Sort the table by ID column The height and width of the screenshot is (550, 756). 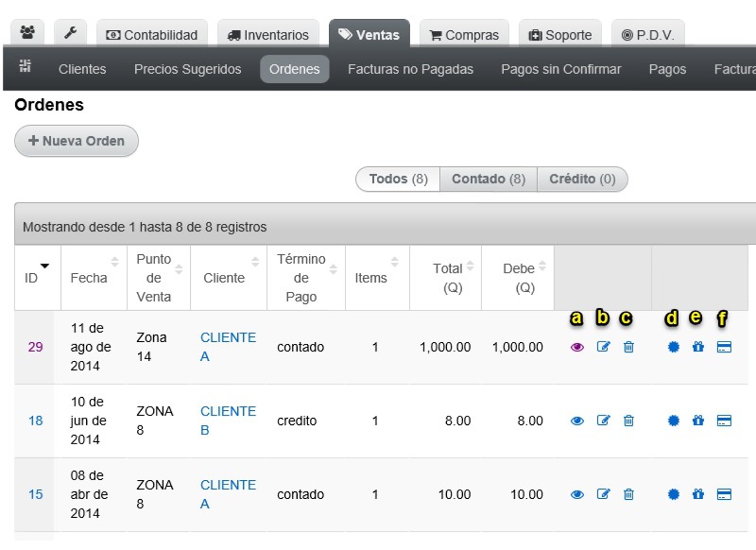38,278
